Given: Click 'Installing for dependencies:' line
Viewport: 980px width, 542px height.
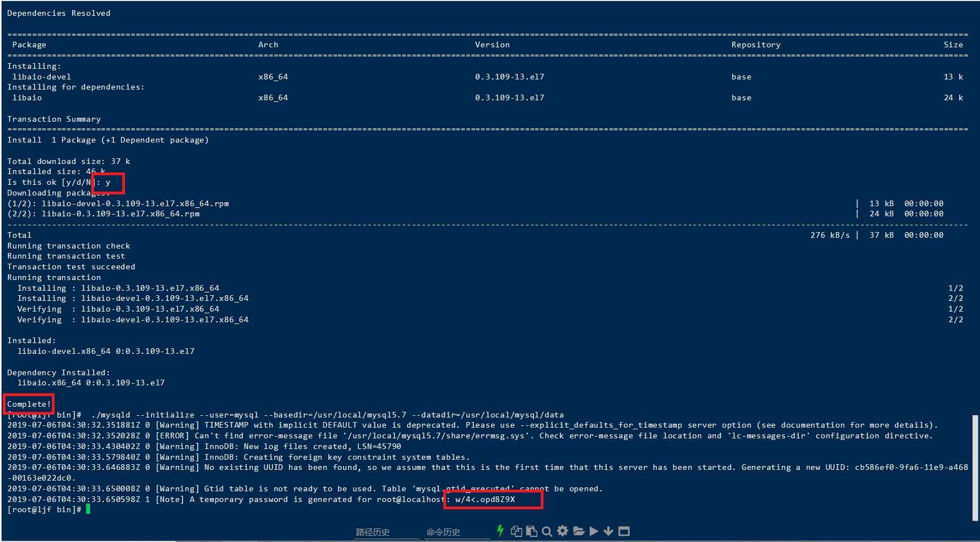Looking at the screenshot, I should click(76, 87).
